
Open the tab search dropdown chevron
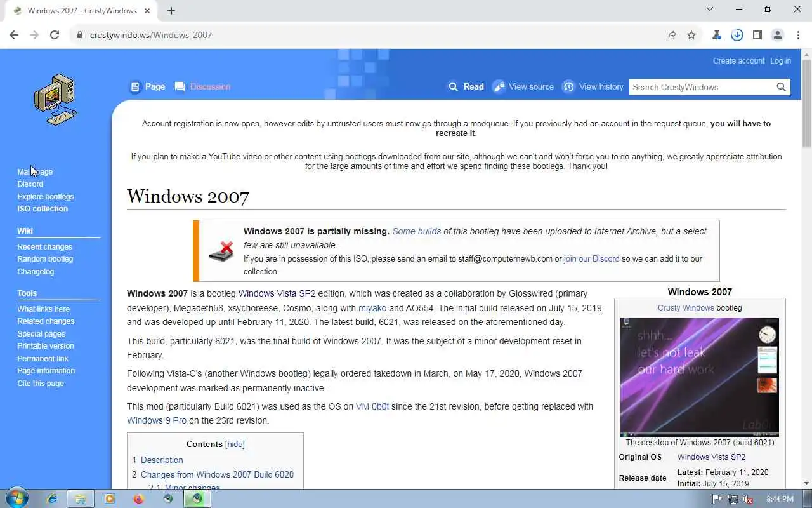710,10
